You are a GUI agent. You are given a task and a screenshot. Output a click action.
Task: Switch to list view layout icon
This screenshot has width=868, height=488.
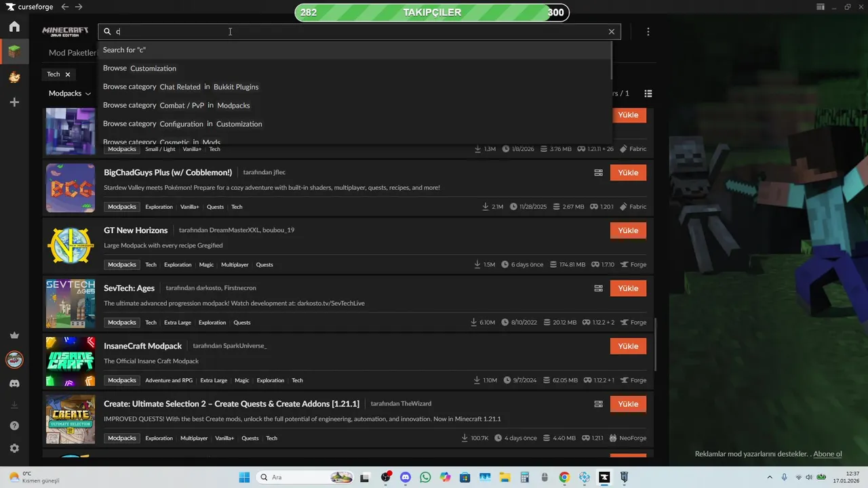(x=648, y=94)
